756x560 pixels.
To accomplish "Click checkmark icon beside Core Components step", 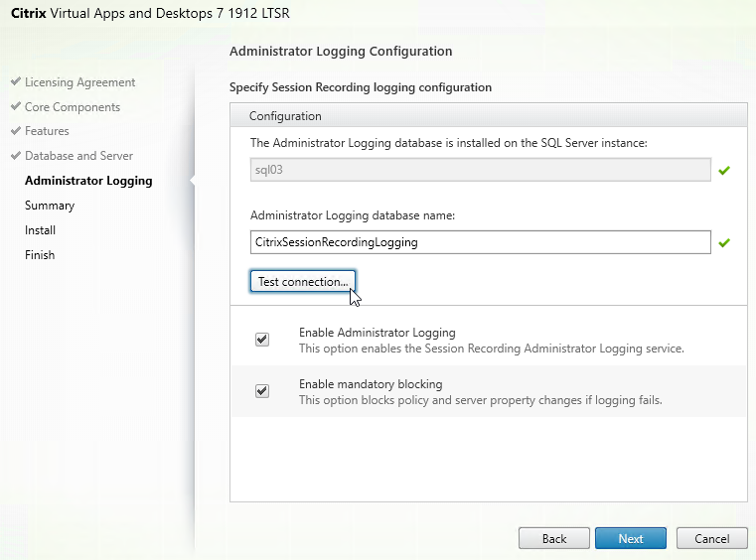I will 16,107.
